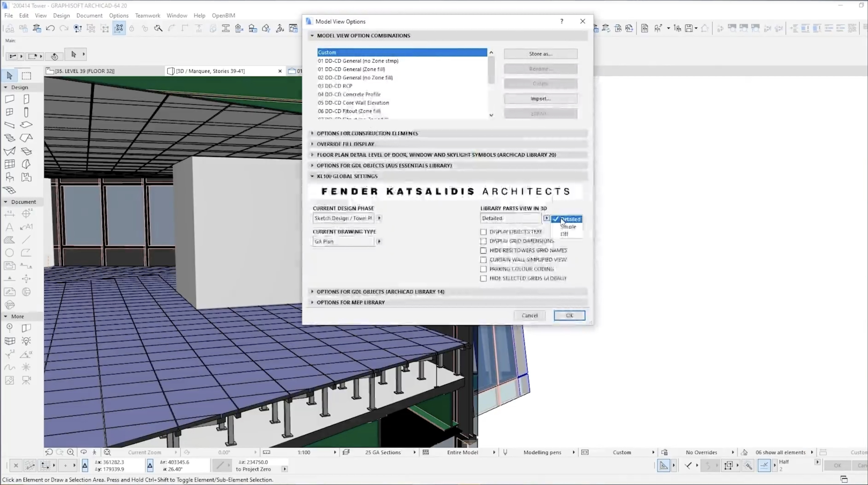Screen dimensions: 868x485
Task: Select the Dimension tool in Document section
Action: click(10, 214)
